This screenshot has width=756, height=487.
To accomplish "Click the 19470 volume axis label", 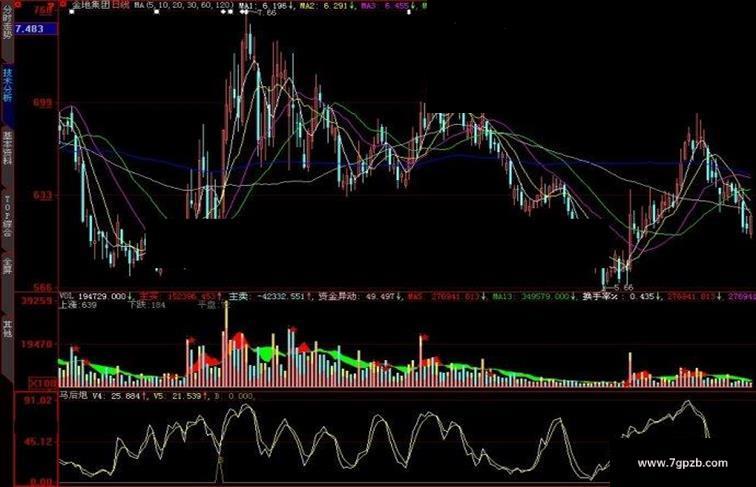I will pos(36,344).
